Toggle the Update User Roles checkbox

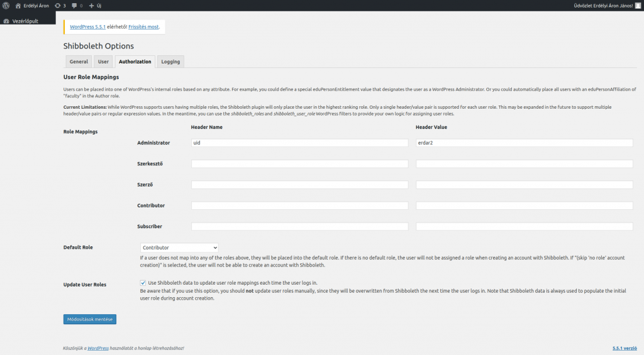click(143, 283)
